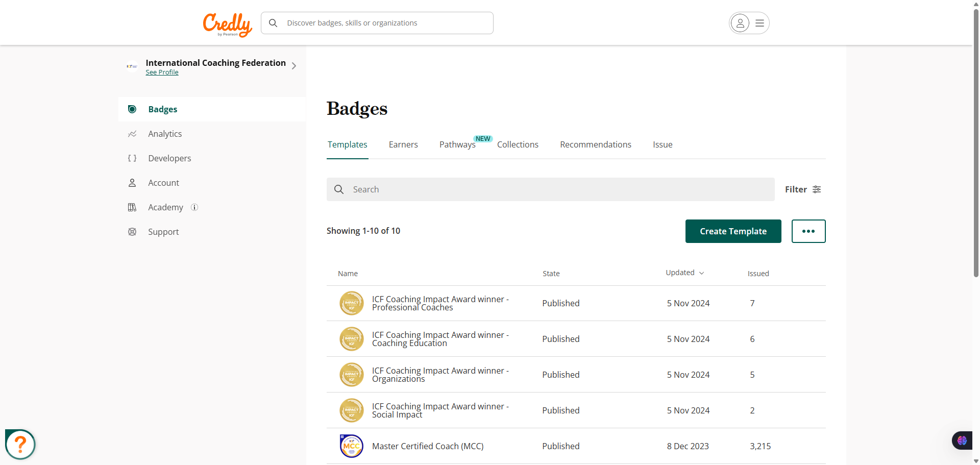Click the issued count 3,215
The height and width of the screenshot is (465, 980).
pos(761,446)
